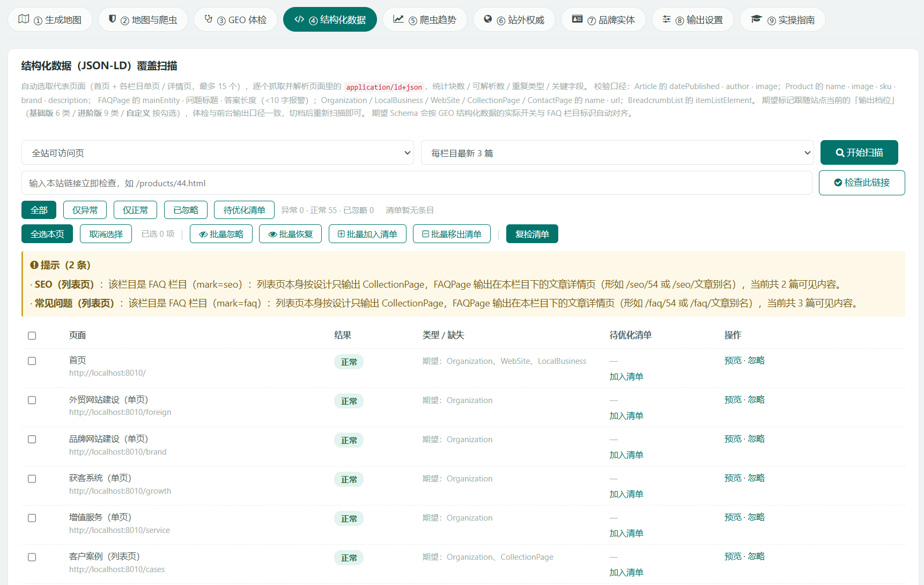Screen dimensions: 924x585
Task: Click 预览 in the 外贸网站建设 row
Action: point(733,399)
